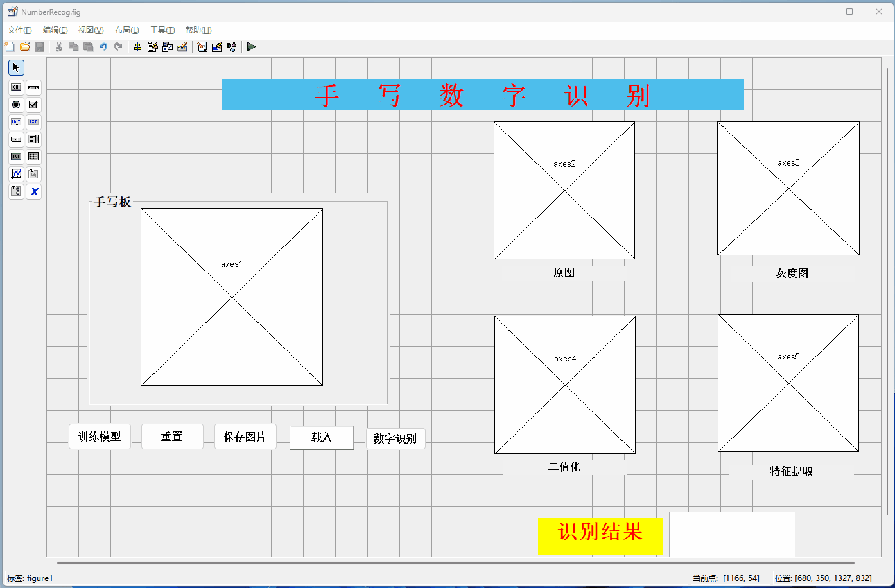Select the 二值化 label
The width and height of the screenshot is (895, 588).
click(x=564, y=467)
